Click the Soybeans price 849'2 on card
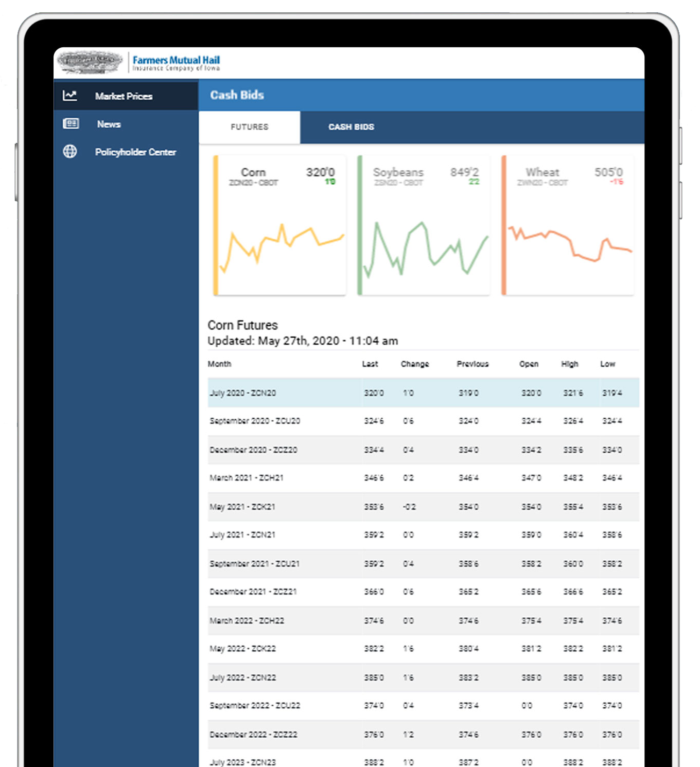Image resolution: width=700 pixels, height=767 pixels. [x=464, y=172]
